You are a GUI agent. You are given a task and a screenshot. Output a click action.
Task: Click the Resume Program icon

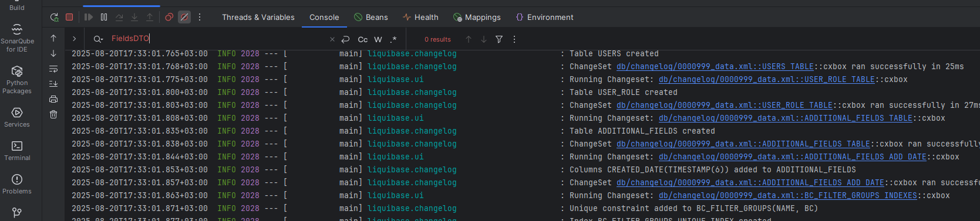[x=89, y=17]
